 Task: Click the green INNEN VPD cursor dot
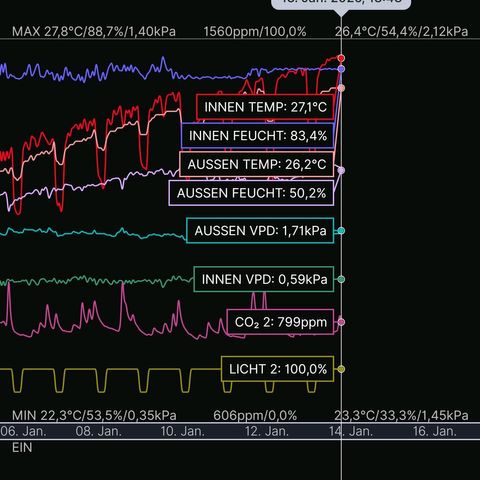(x=341, y=279)
